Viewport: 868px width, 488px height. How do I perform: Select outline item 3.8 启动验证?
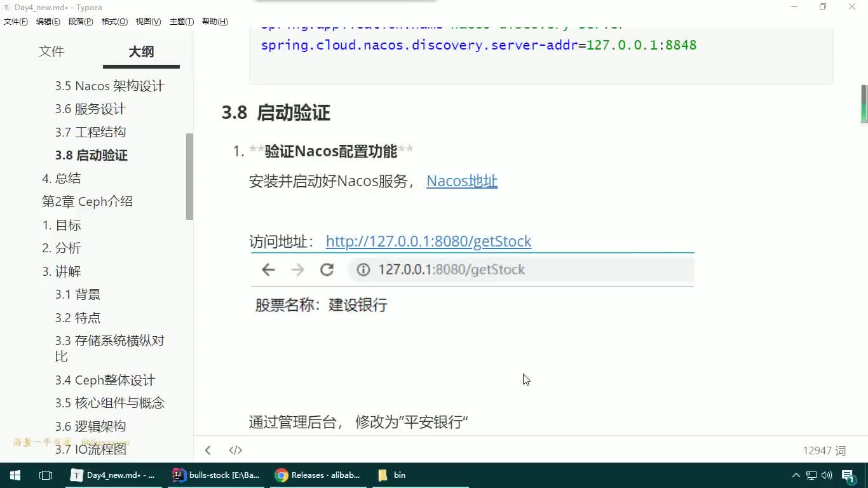92,155
